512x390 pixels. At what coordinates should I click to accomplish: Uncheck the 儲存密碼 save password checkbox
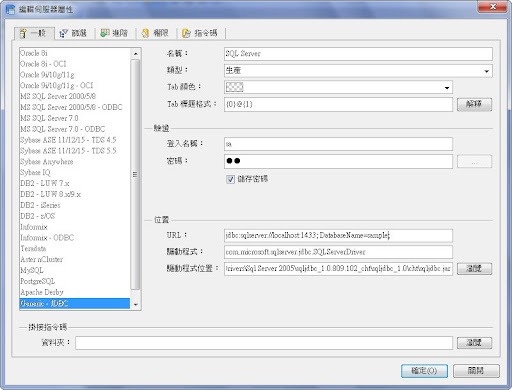click(x=230, y=179)
